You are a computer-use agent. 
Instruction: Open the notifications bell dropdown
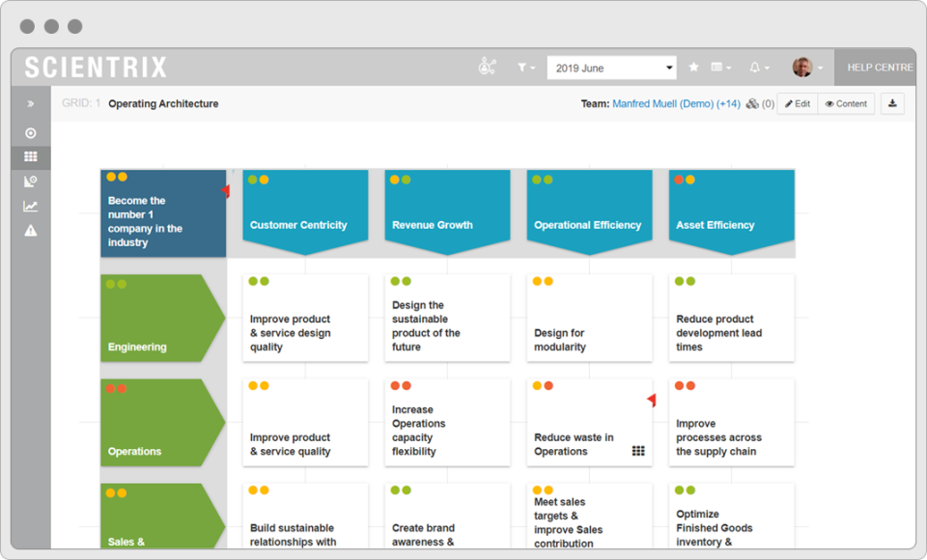coord(758,68)
